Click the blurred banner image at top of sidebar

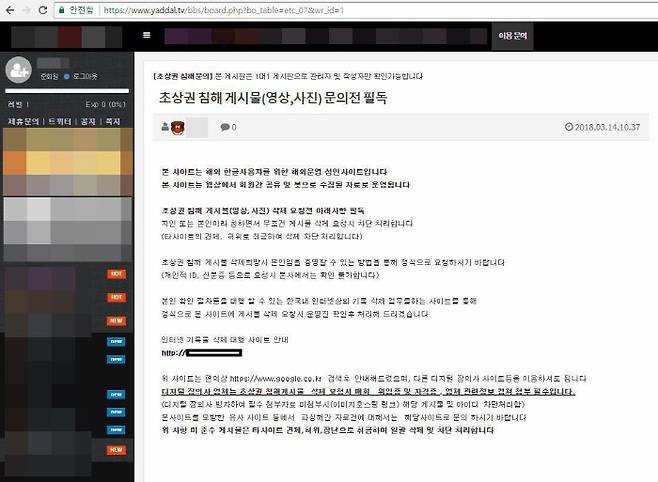[68, 162]
